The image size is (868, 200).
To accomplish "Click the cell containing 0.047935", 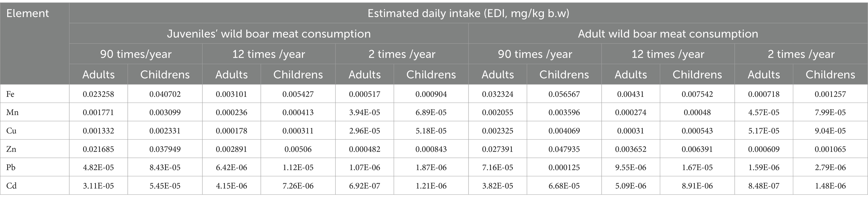I will (564, 149).
